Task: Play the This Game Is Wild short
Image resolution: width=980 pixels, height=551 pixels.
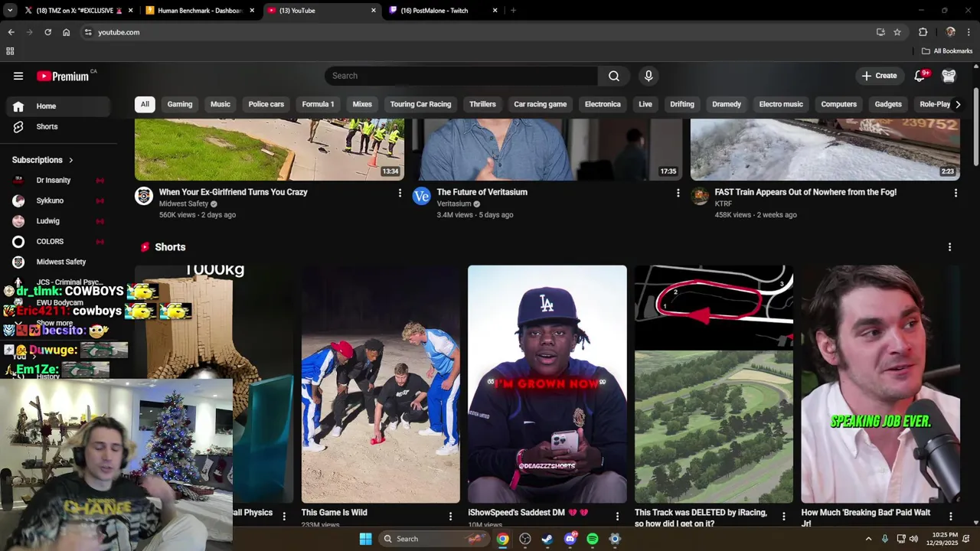Action: [381, 384]
